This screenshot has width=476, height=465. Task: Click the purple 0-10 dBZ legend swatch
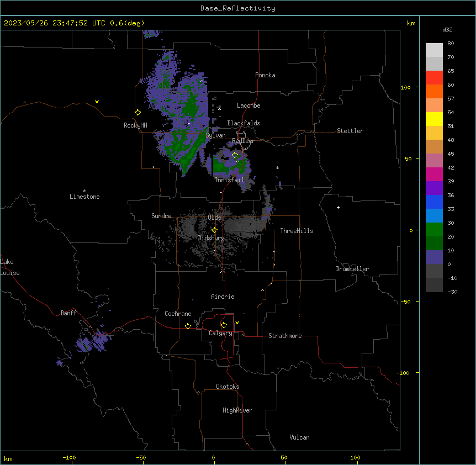coord(434,257)
